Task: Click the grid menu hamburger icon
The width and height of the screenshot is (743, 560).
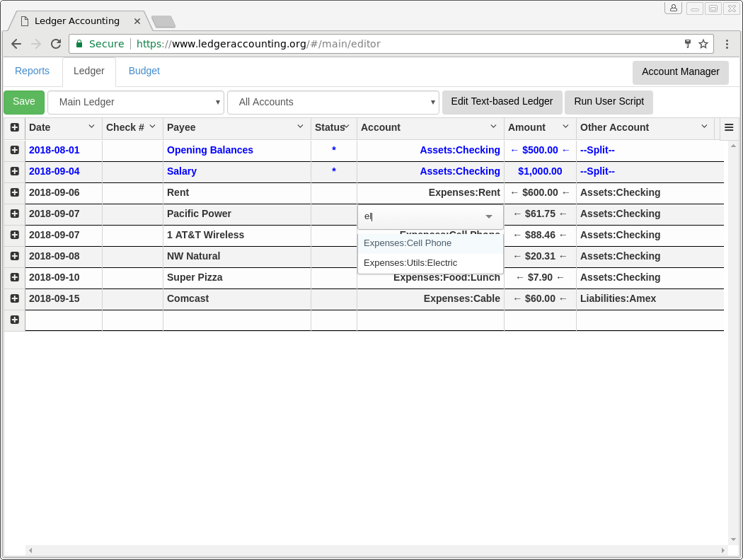Action: pyautogui.click(x=729, y=128)
